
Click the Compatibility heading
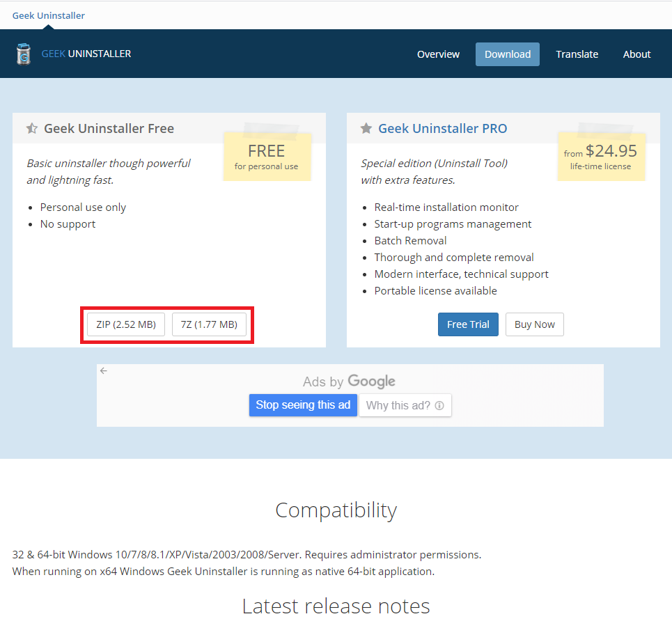coord(336,511)
